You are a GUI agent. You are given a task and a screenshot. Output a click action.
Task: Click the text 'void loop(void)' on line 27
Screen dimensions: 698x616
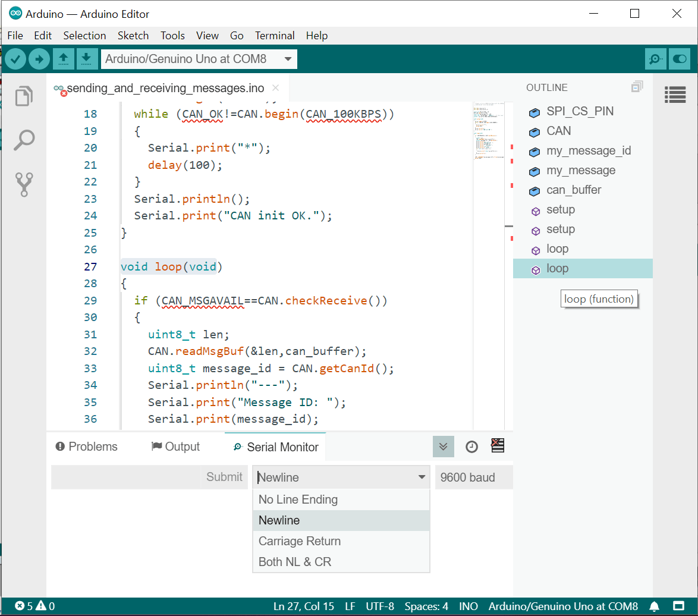click(x=171, y=266)
